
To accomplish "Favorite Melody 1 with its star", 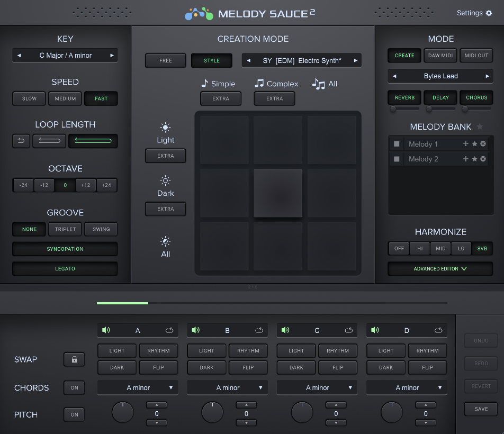I will pos(474,144).
